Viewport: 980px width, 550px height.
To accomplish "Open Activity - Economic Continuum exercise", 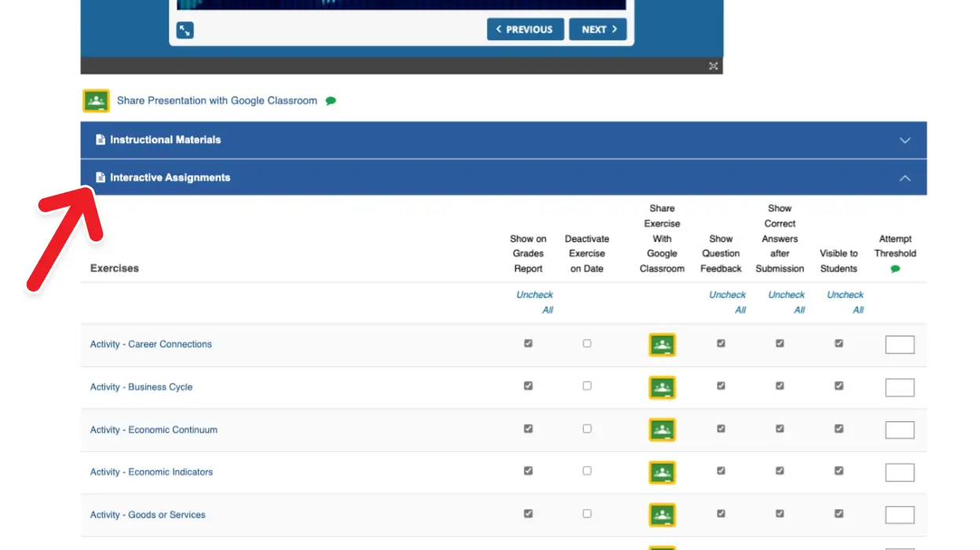I will pyautogui.click(x=154, y=430).
